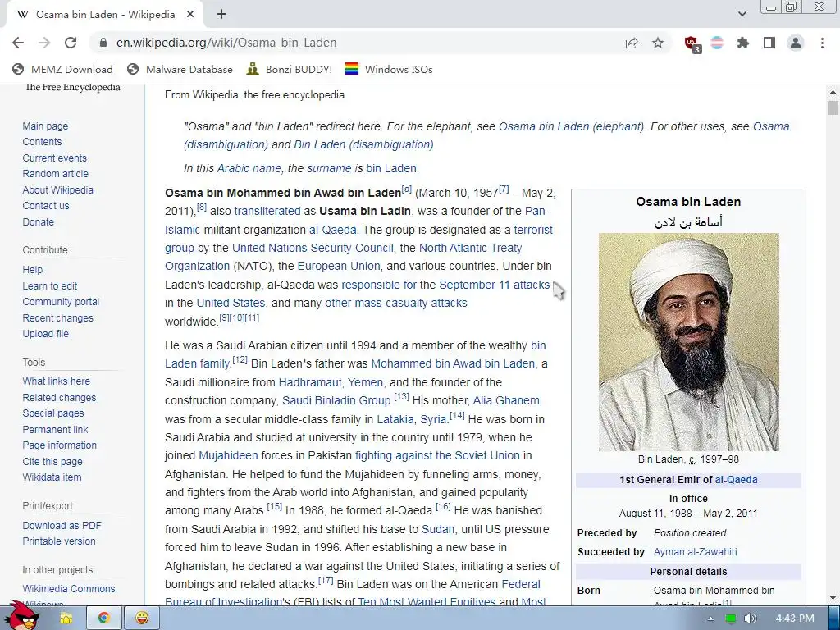Open the Upload file link
This screenshot has height=630, width=840.
[46, 333]
